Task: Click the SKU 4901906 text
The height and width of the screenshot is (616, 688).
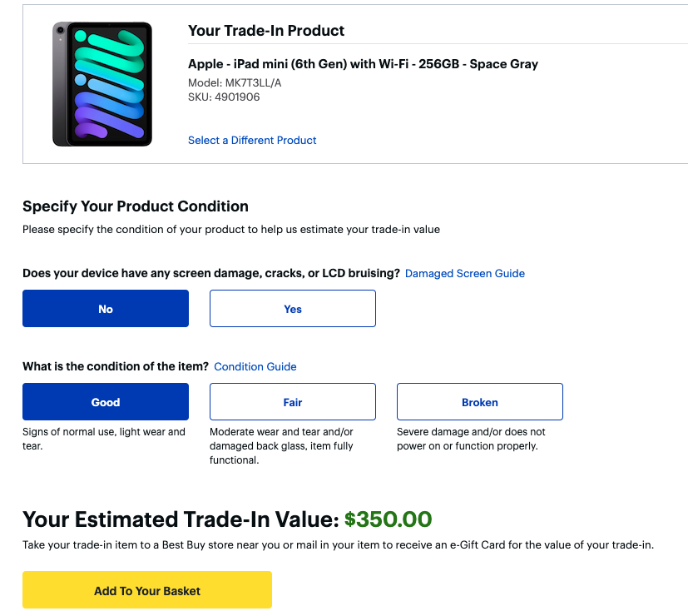Action: pos(224,97)
